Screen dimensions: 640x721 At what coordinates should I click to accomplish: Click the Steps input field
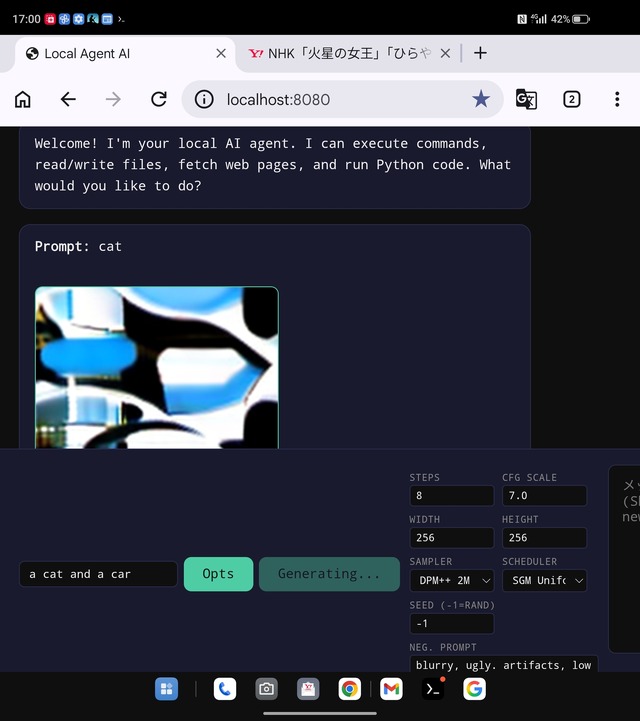coord(451,496)
